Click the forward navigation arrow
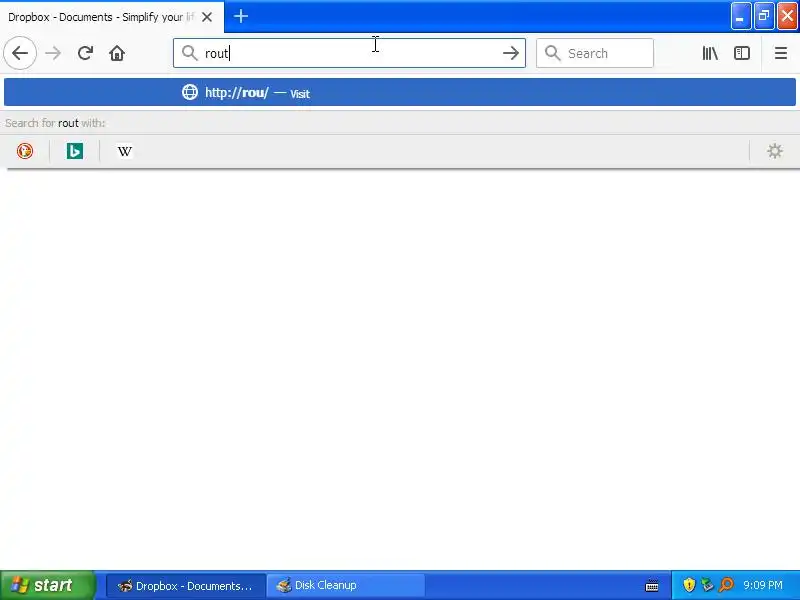The width and height of the screenshot is (800, 600). [53, 53]
